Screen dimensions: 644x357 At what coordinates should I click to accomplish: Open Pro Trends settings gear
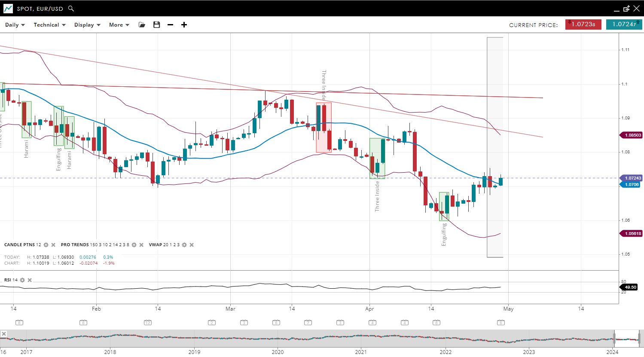(134, 245)
